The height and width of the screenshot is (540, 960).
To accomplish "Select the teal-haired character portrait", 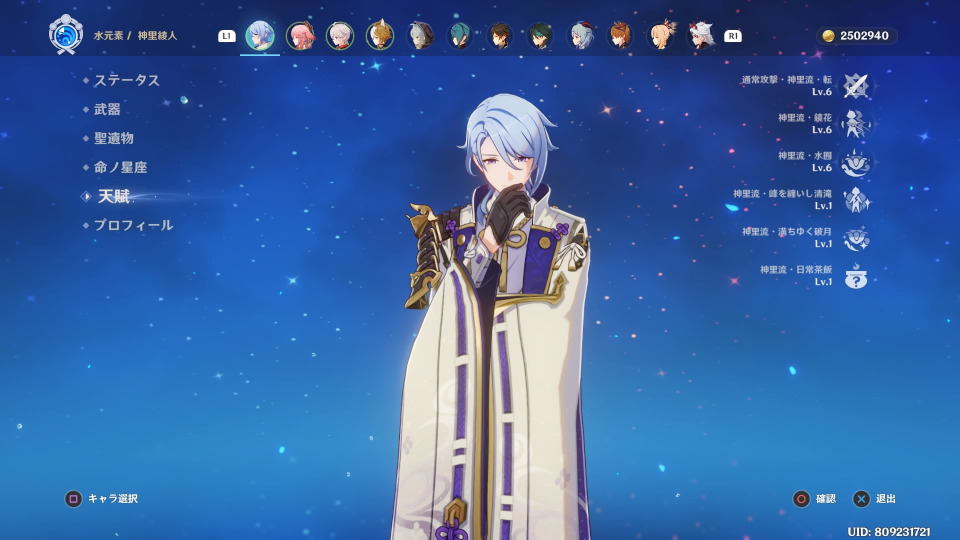I will (x=460, y=36).
